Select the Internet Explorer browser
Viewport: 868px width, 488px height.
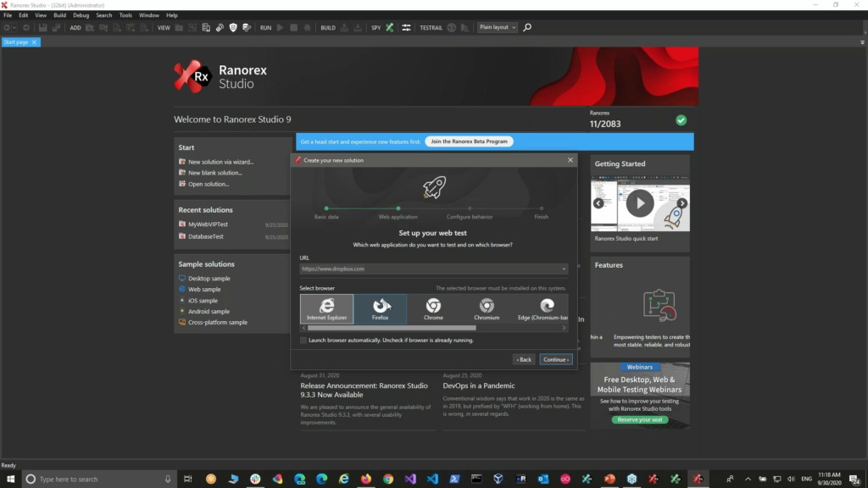(x=326, y=308)
